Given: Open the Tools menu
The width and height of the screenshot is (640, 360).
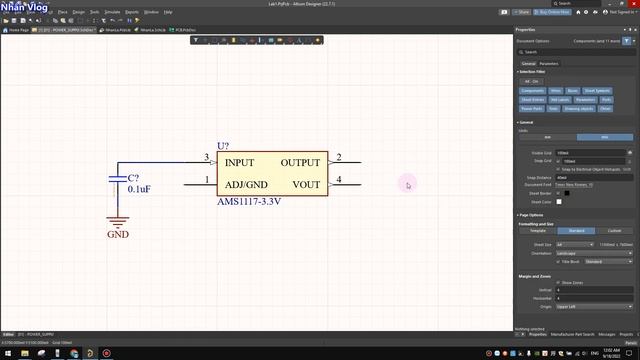Looking at the screenshot, I should (94, 12).
